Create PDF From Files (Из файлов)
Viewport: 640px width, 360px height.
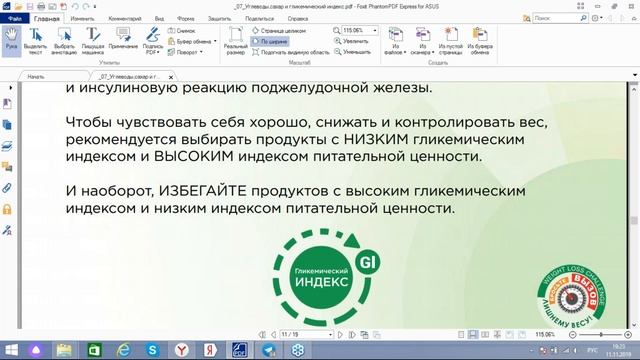click(395, 40)
